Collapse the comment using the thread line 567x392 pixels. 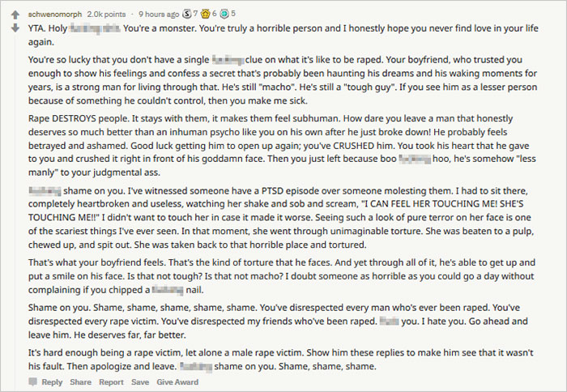tap(14, 202)
